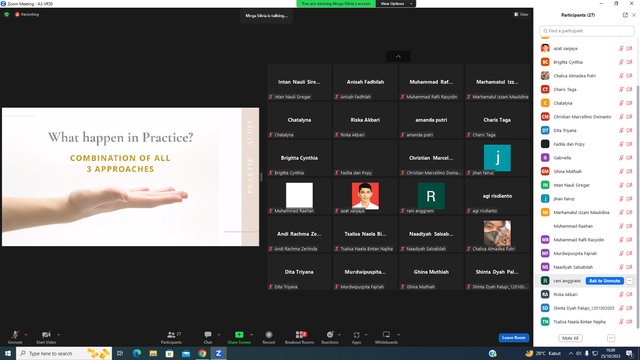Click muted microphone icon for Brigitta Cynthia
The image size is (640, 360).
[621, 62]
